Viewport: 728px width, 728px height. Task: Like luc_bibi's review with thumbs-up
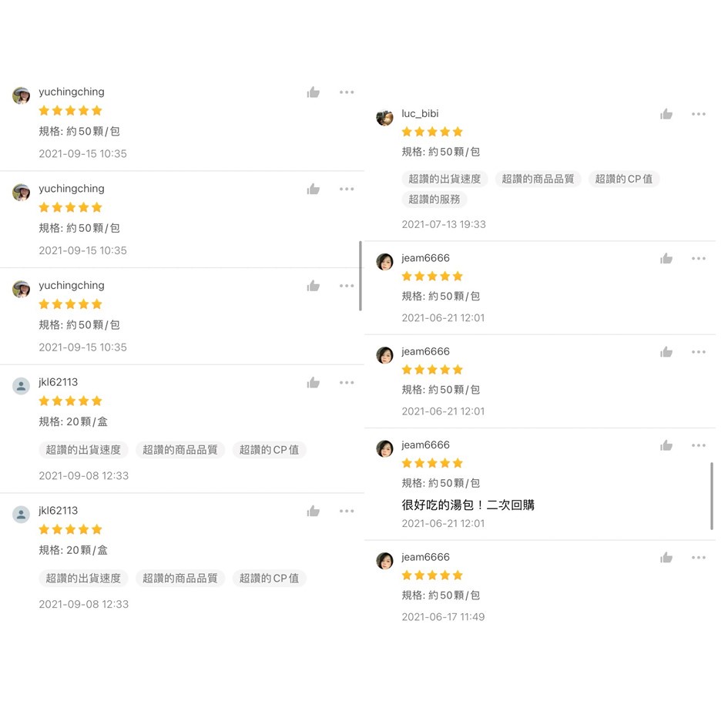pyautogui.click(x=666, y=114)
